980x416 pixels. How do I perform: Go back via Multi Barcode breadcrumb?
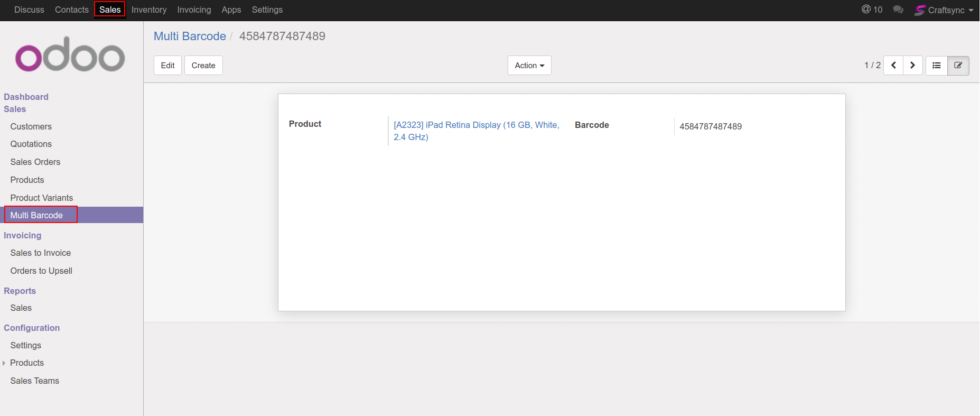point(190,36)
